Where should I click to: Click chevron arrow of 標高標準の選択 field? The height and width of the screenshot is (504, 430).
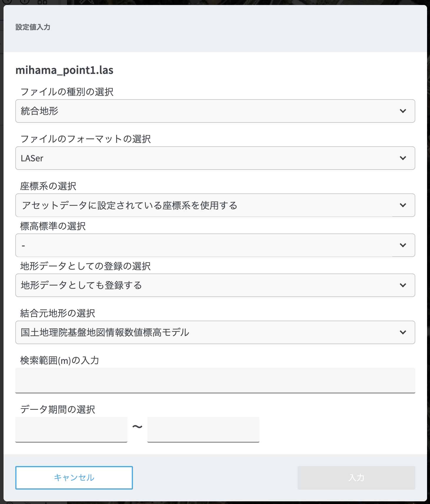(x=403, y=245)
